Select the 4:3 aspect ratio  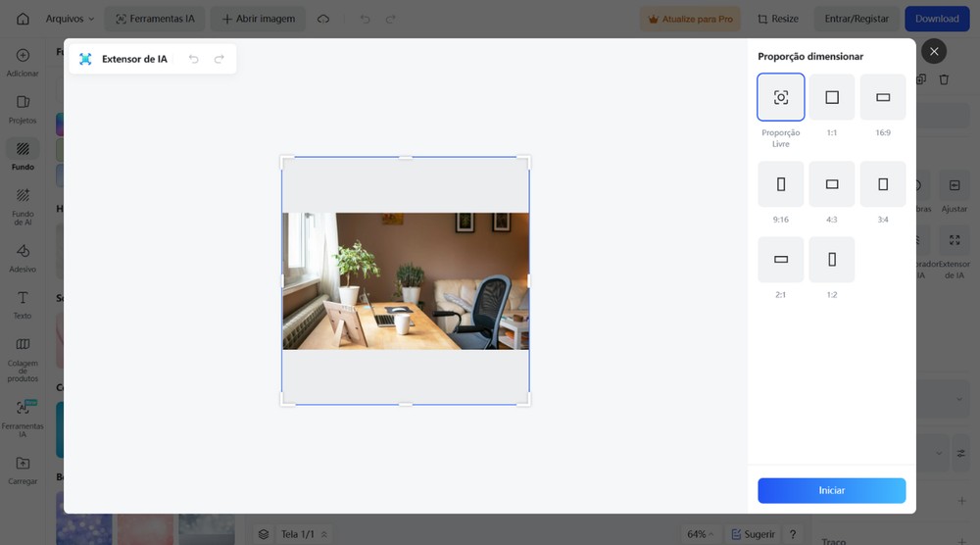(x=832, y=184)
